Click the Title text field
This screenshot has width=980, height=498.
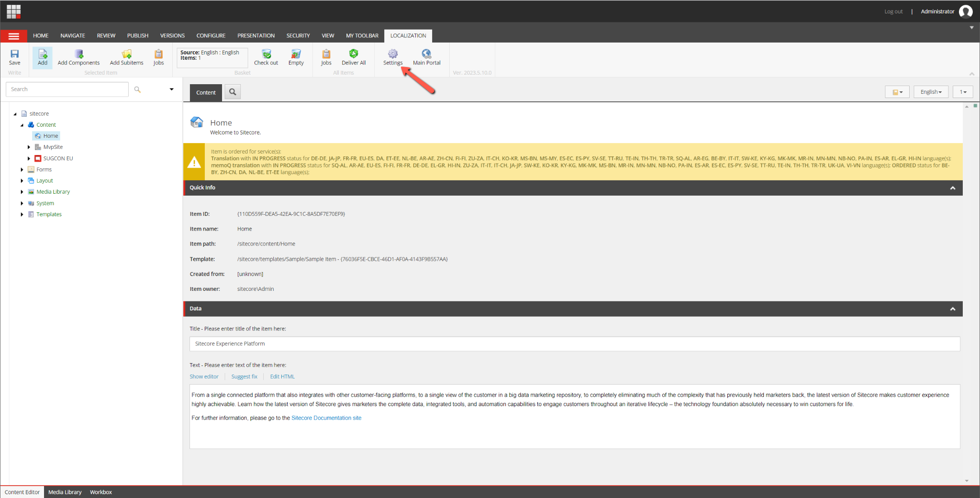click(575, 344)
